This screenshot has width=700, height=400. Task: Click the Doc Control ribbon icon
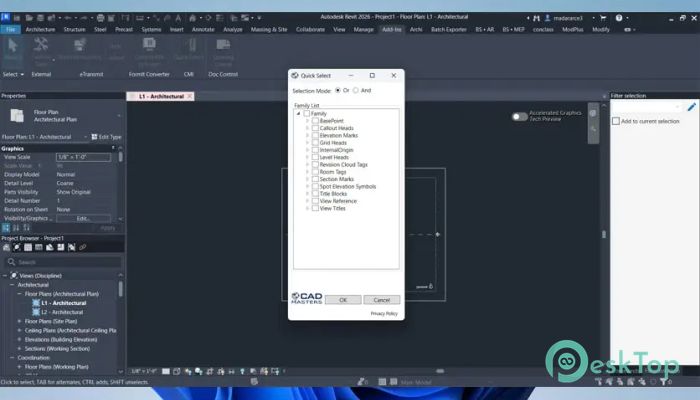pyautogui.click(x=223, y=44)
